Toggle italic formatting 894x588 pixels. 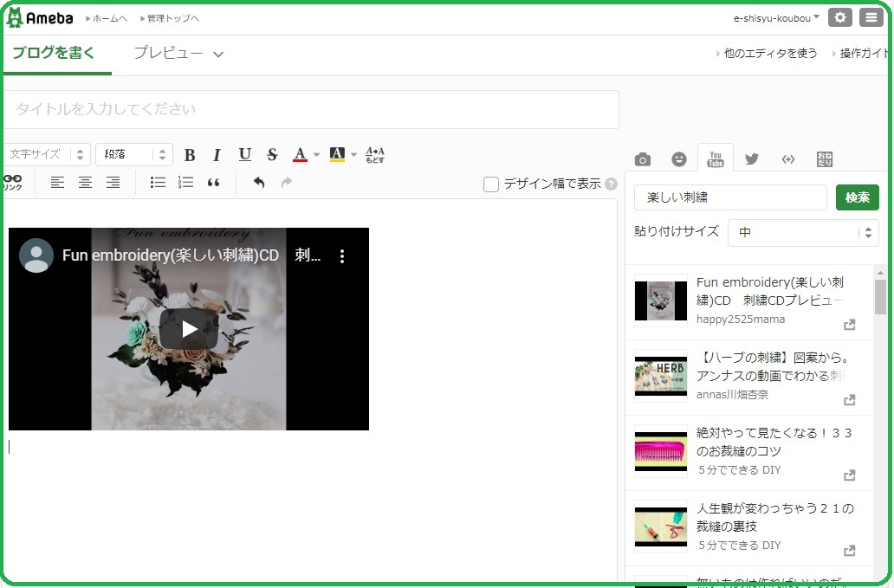click(x=217, y=154)
